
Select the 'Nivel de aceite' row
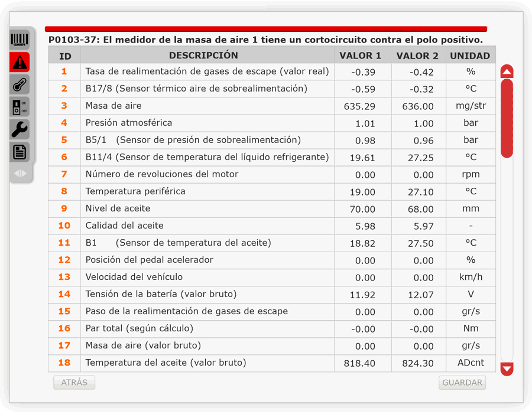click(x=272, y=209)
